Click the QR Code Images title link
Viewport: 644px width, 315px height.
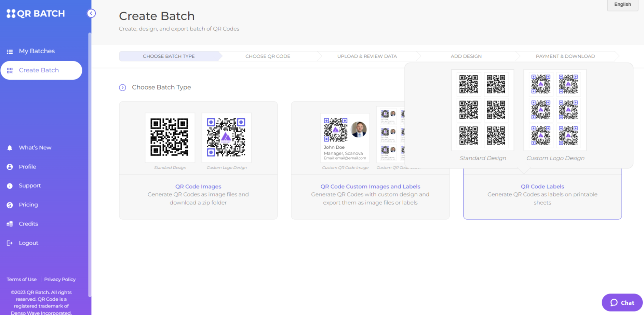click(198, 187)
